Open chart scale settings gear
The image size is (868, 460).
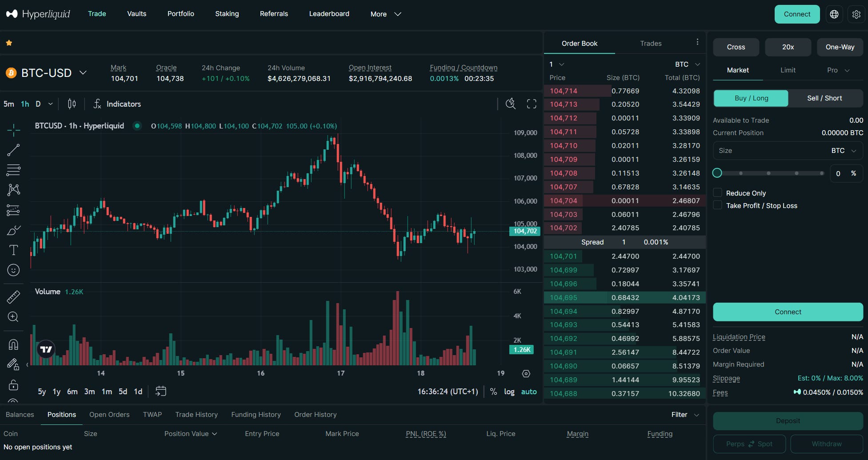pyautogui.click(x=526, y=374)
